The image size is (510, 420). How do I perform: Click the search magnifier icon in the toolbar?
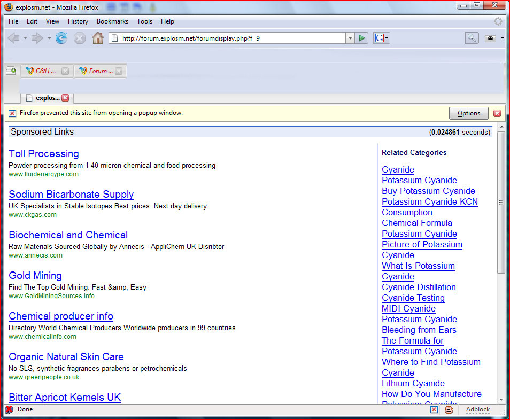(x=472, y=38)
